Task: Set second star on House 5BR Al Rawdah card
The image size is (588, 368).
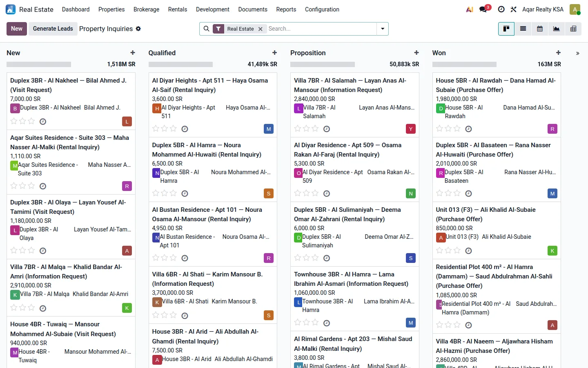Action: [448, 128]
